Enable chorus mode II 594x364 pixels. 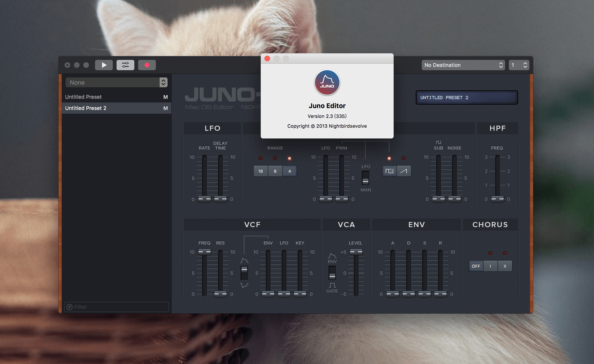[505, 266]
